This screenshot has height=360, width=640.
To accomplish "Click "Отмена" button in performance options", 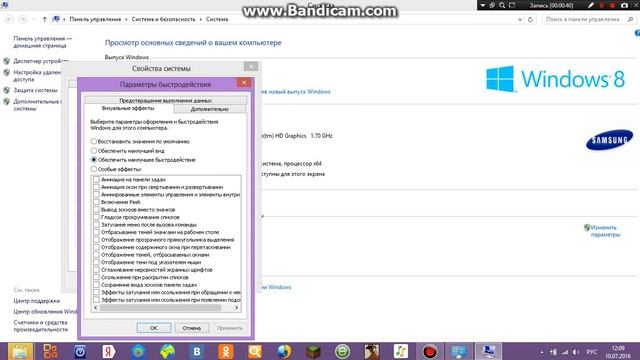I will coord(191,328).
